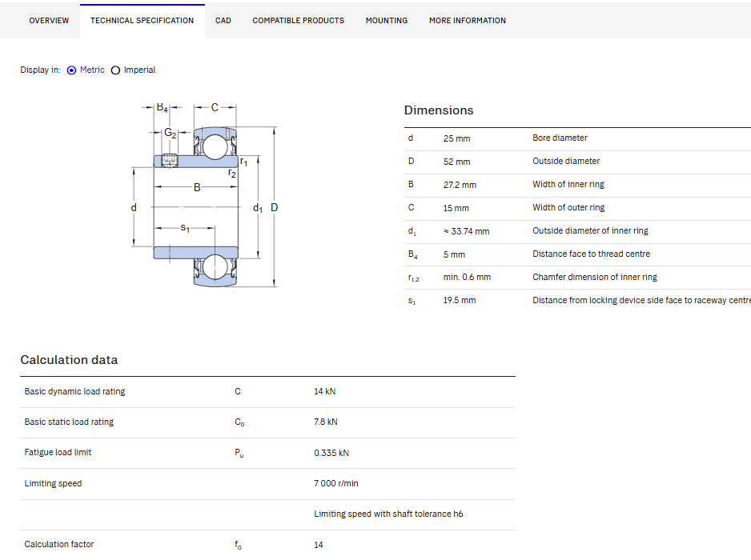
Task: Click 'Chamfer dimension of inner ring' text
Action: (x=595, y=277)
